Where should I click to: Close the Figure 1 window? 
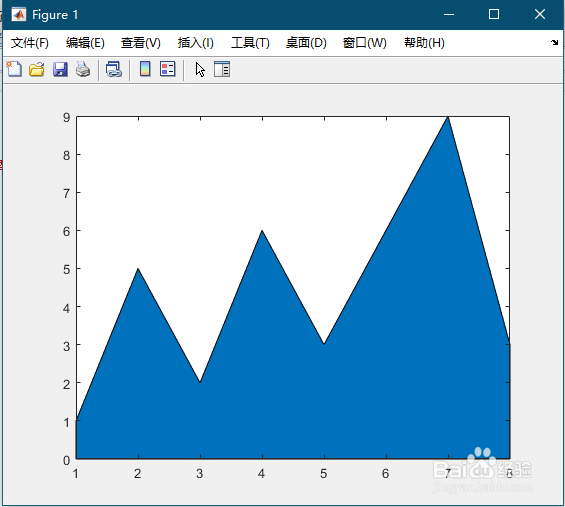tap(539, 14)
